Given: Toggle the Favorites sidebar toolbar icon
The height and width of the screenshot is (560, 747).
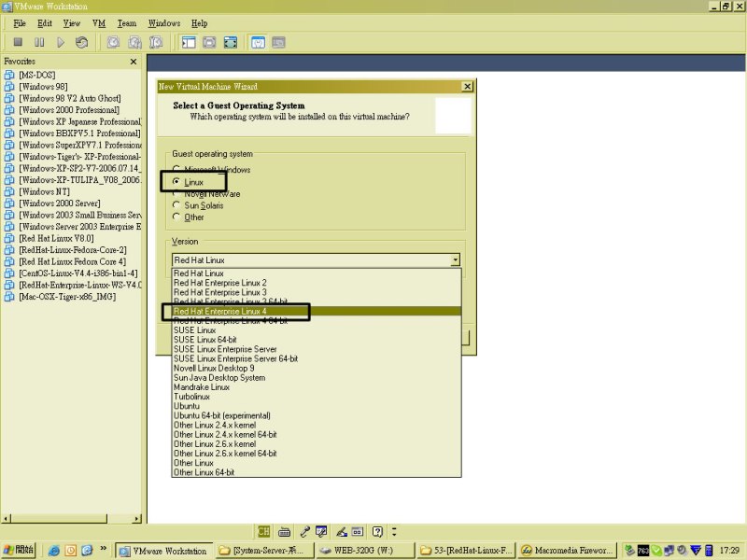Looking at the screenshot, I should 189,42.
